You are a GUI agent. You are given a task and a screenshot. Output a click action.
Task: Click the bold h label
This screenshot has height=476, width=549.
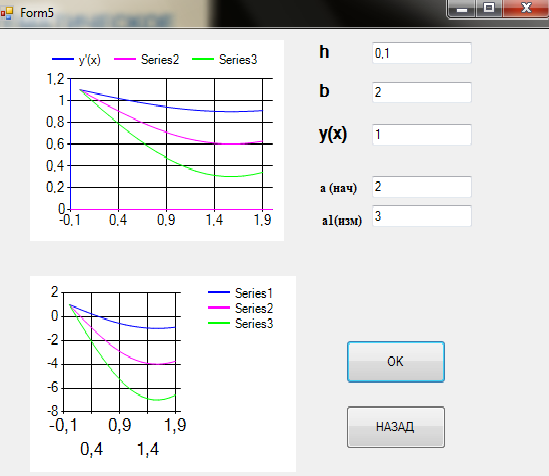click(324, 52)
